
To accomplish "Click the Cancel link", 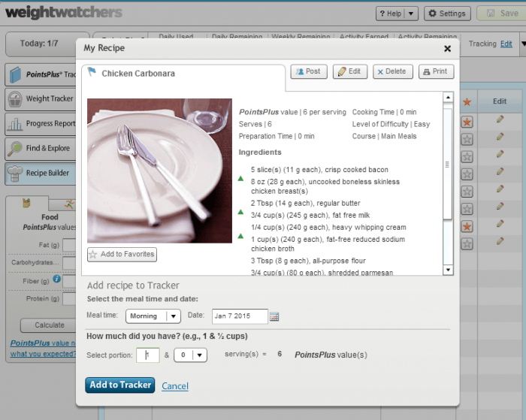I will point(174,386).
